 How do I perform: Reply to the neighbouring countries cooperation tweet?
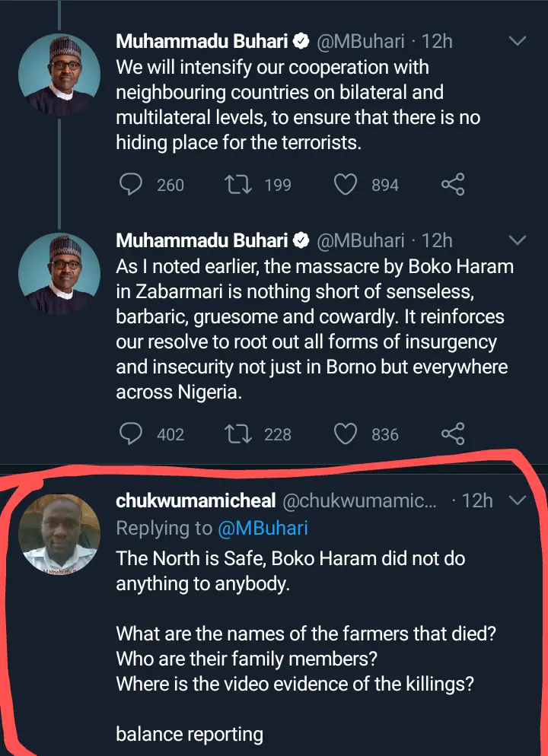tap(132, 185)
